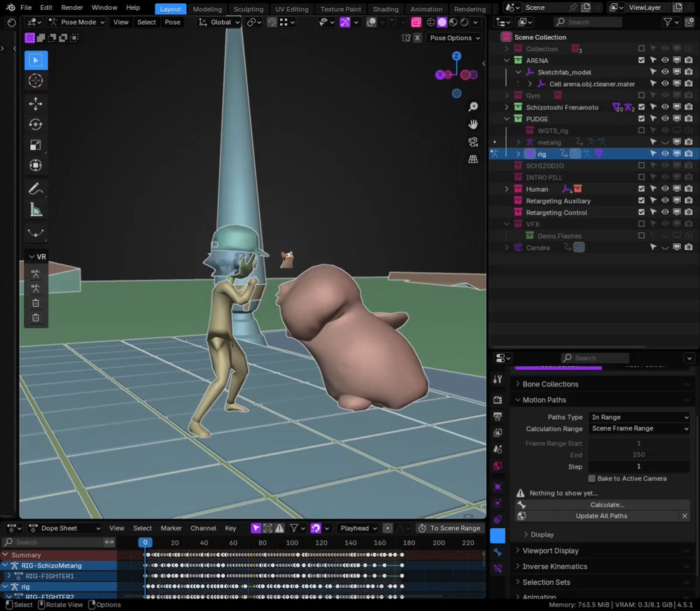The image size is (700, 611).
Task: Open the Marker menu in Dope Sheet
Action: point(171,528)
